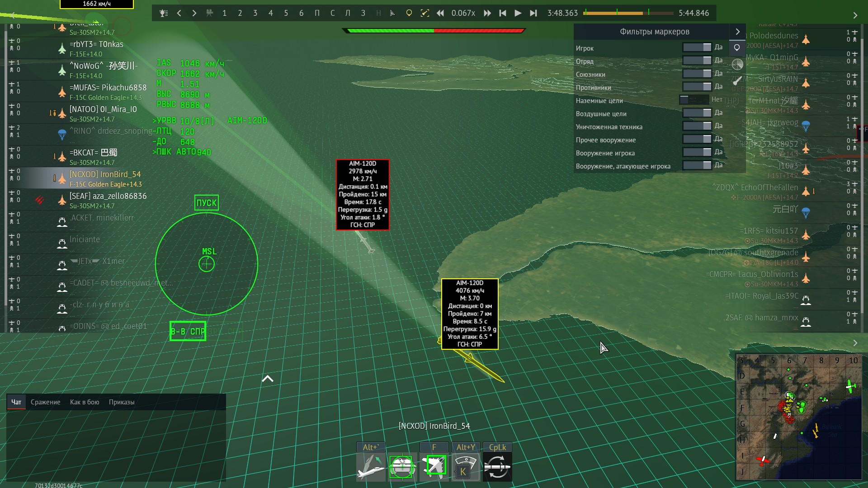Switch to the Чат tab
868x488 pixels.
pos(16,402)
